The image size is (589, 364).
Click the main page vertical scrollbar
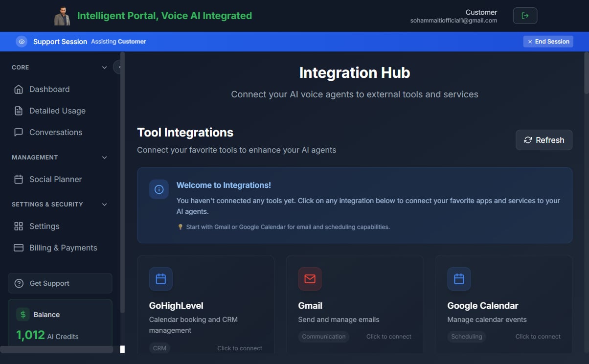click(587, 73)
